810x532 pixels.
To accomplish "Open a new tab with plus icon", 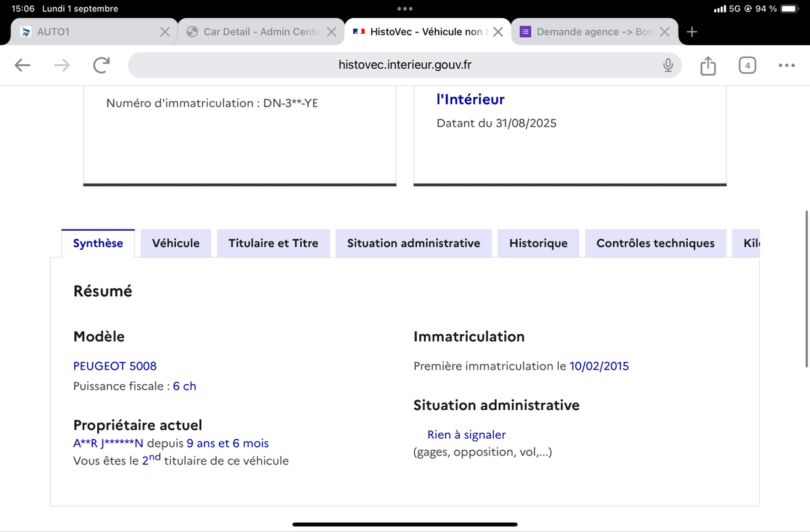I will point(691,32).
